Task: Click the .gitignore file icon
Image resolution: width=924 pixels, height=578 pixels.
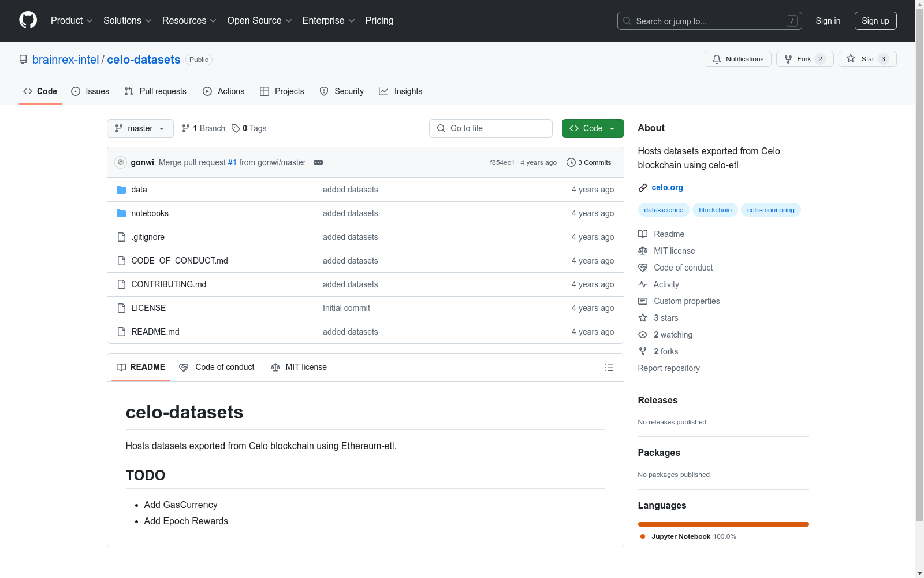Action: 121,237
